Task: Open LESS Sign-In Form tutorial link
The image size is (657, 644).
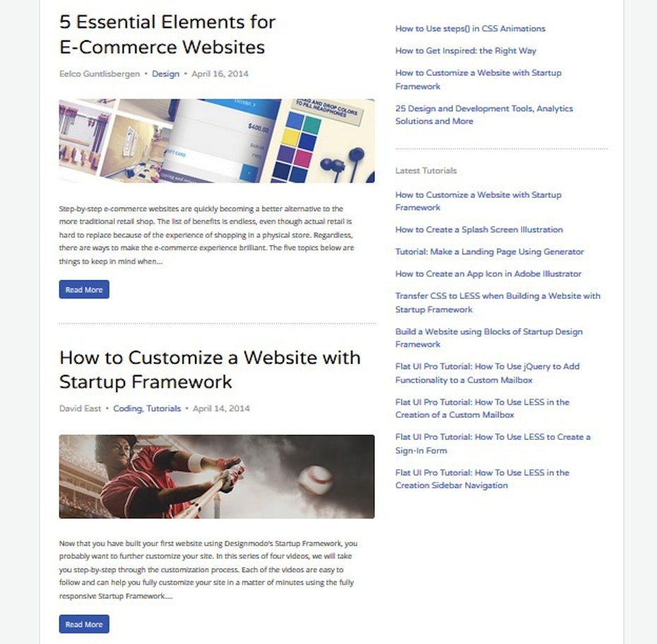Action: 493,443
